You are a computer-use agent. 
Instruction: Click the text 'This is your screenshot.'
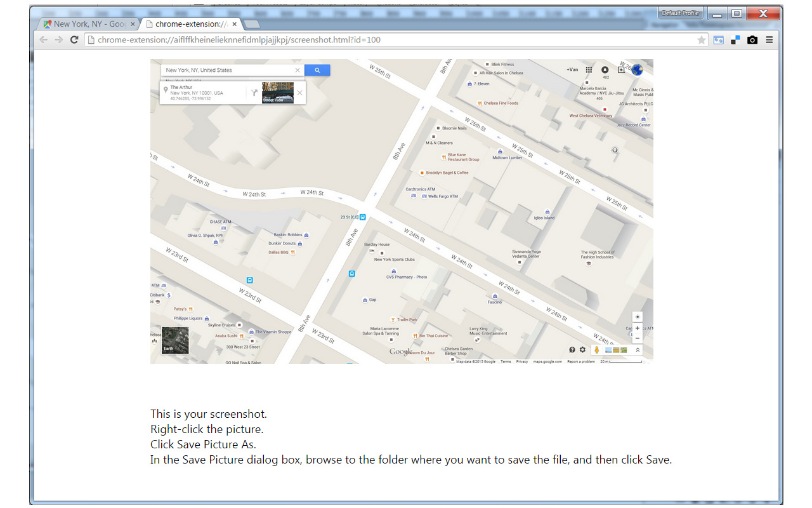tap(209, 414)
